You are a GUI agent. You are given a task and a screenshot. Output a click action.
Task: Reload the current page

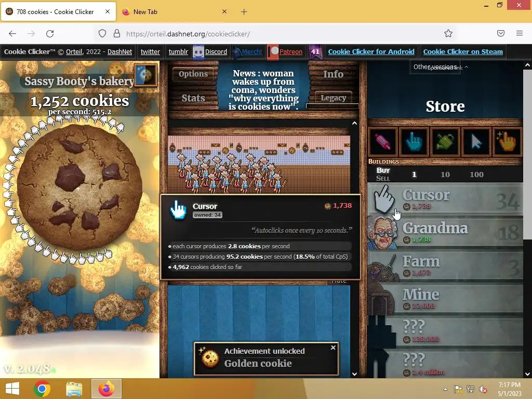(50, 34)
